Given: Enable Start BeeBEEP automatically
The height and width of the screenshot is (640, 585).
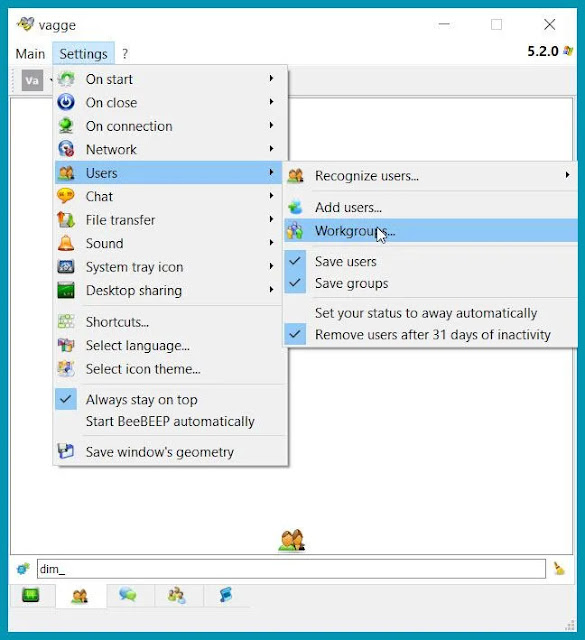Looking at the screenshot, I should tap(170, 421).
